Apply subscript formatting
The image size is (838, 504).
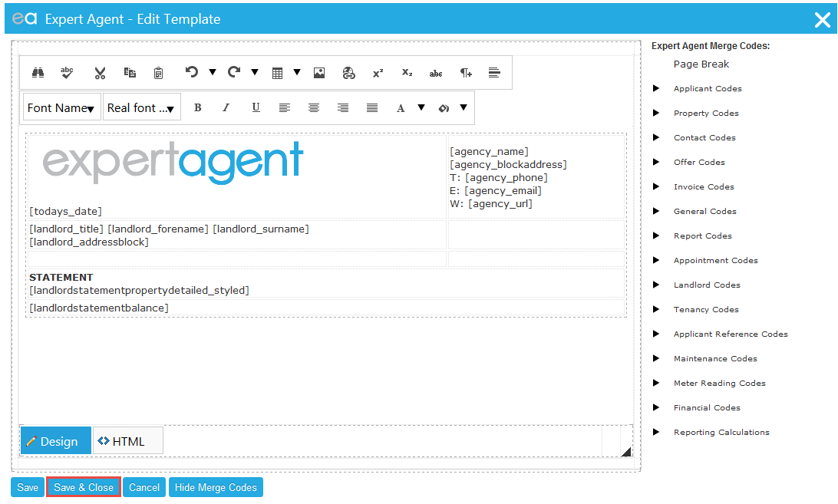(407, 73)
